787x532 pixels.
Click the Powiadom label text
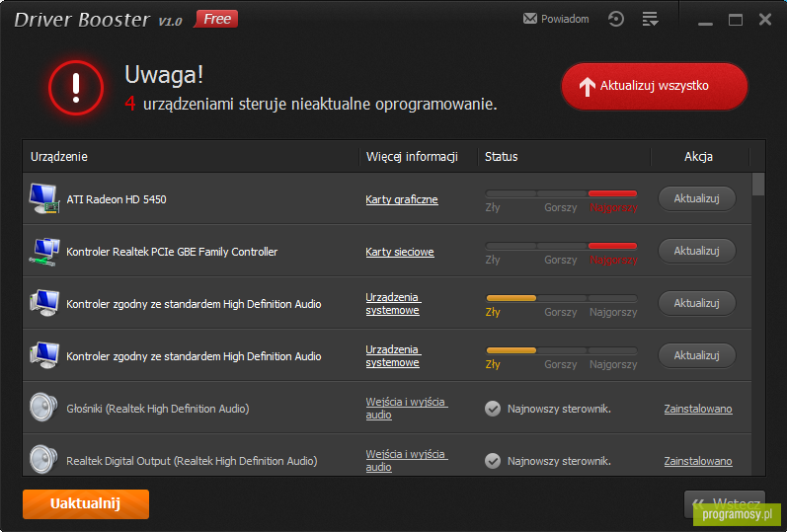(x=565, y=19)
